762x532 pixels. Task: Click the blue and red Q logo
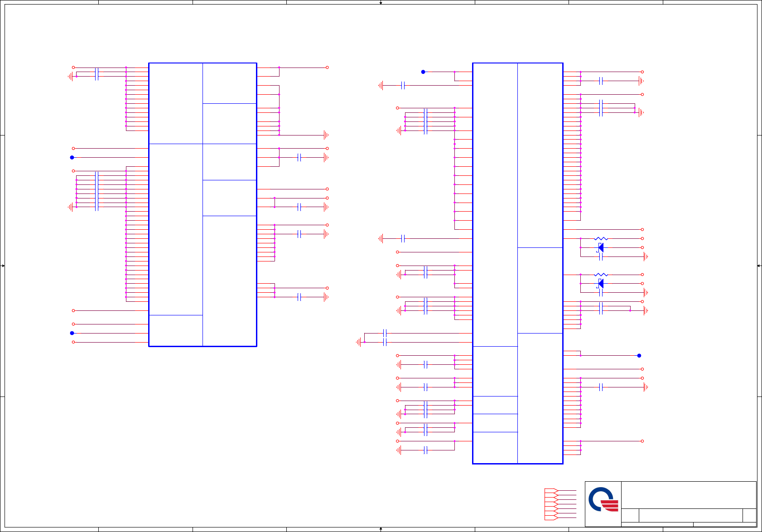pos(603,499)
